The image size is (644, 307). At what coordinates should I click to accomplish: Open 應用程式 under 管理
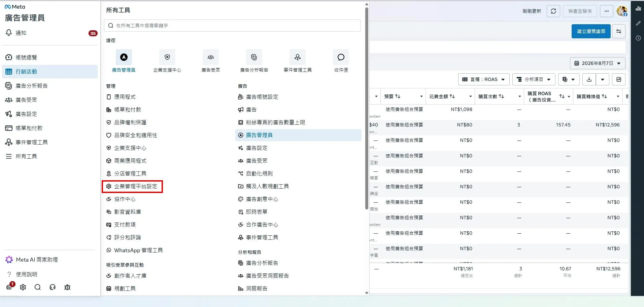pyautogui.click(x=121, y=97)
